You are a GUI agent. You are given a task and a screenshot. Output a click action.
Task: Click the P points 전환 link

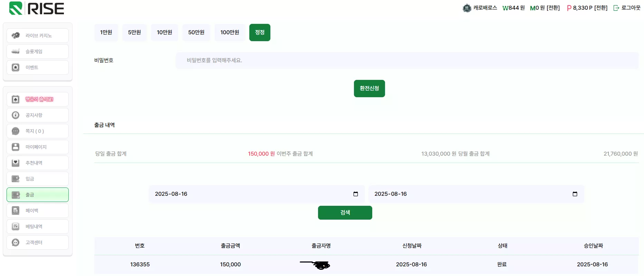pos(601,8)
